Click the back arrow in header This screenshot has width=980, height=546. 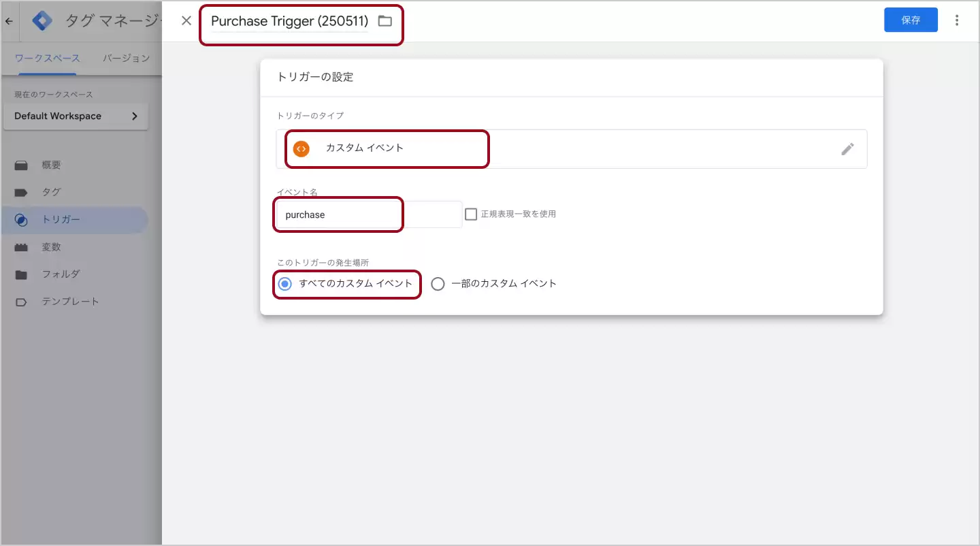(9, 21)
